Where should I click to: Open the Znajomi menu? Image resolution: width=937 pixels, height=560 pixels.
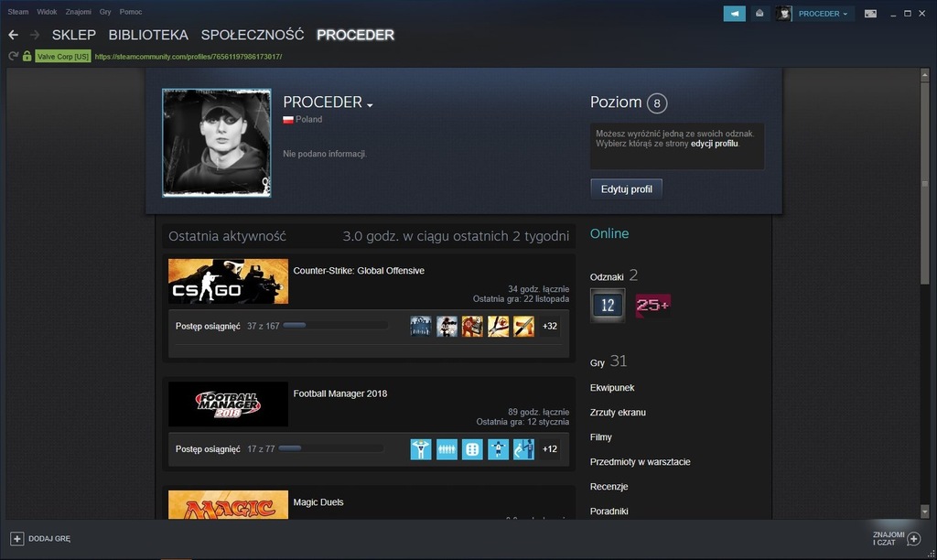(x=79, y=12)
